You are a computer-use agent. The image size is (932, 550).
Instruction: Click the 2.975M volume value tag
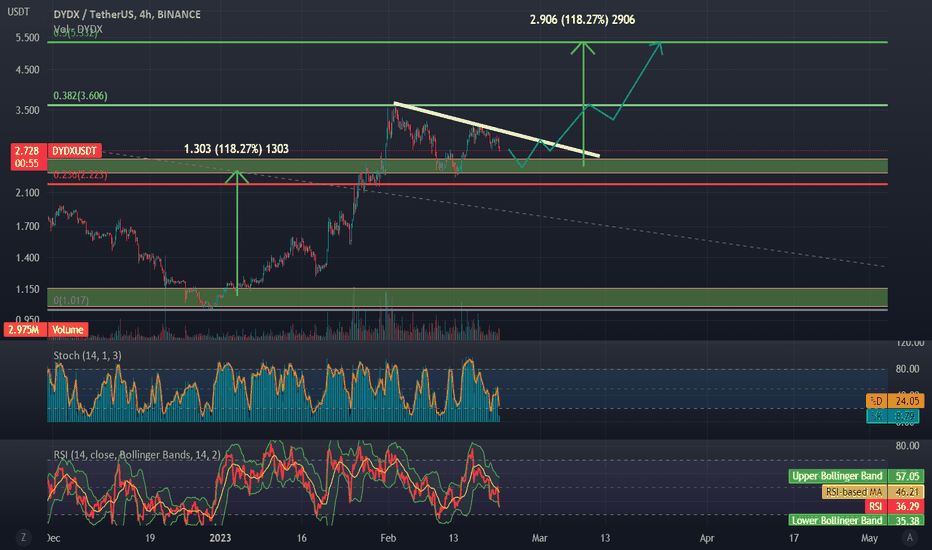coord(24,330)
